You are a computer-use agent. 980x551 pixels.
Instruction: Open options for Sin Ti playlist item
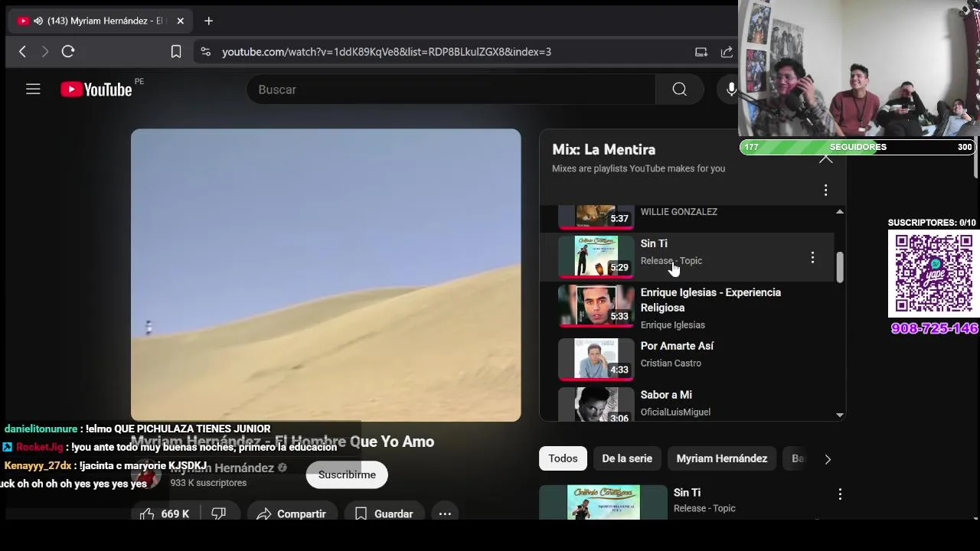(x=812, y=258)
